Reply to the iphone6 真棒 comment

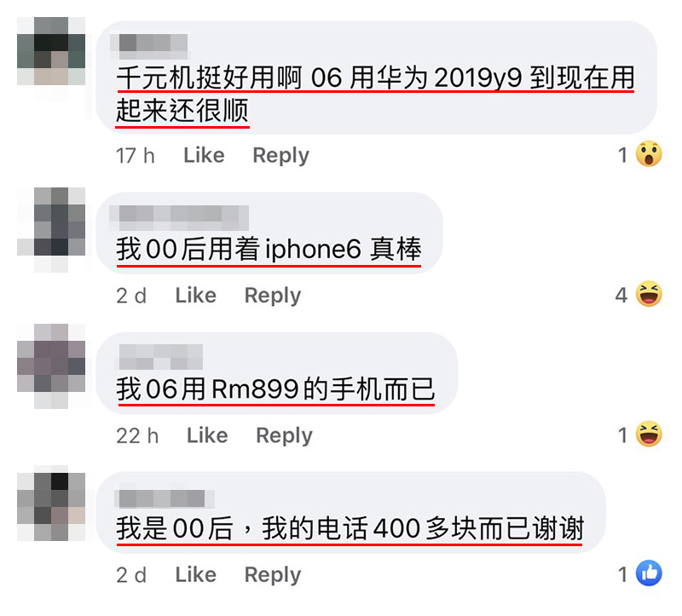[x=273, y=296]
